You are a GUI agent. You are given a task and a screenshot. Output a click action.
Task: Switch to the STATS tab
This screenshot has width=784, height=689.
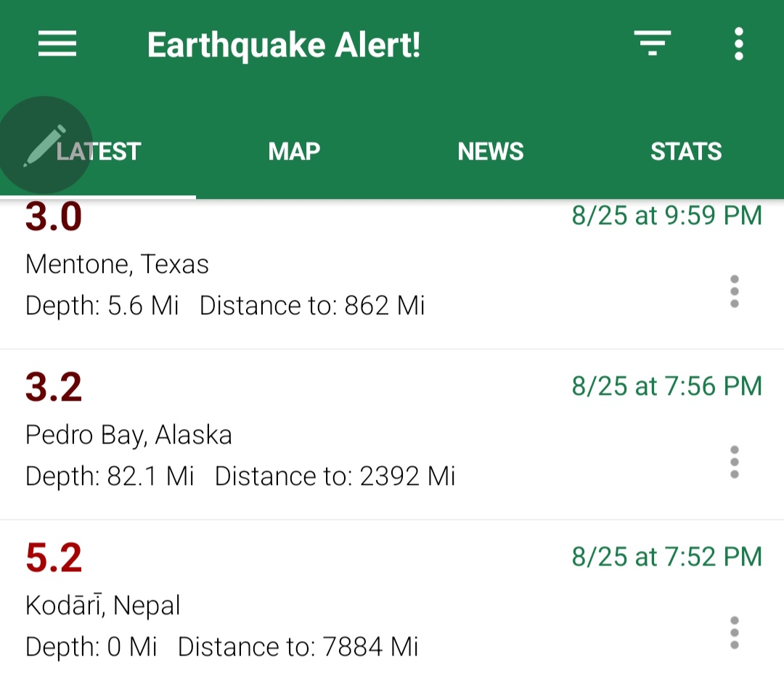coord(686,152)
